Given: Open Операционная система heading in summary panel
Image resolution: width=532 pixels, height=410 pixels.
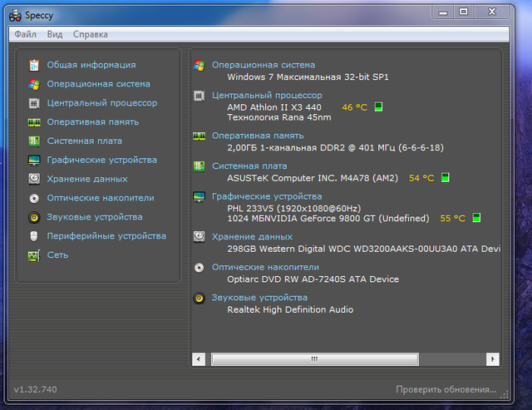Looking at the screenshot, I should [264, 65].
